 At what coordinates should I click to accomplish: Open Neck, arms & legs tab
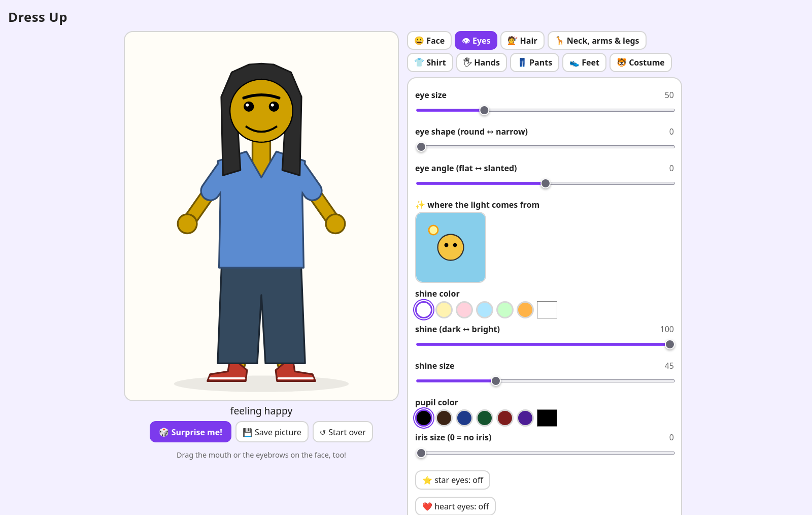tap(597, 41)
